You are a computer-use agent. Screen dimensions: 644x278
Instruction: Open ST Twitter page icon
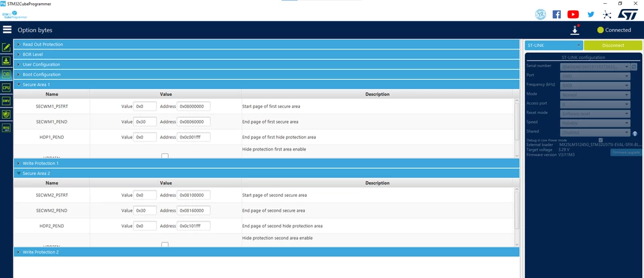pyautogui.click(x=590, y=14)
